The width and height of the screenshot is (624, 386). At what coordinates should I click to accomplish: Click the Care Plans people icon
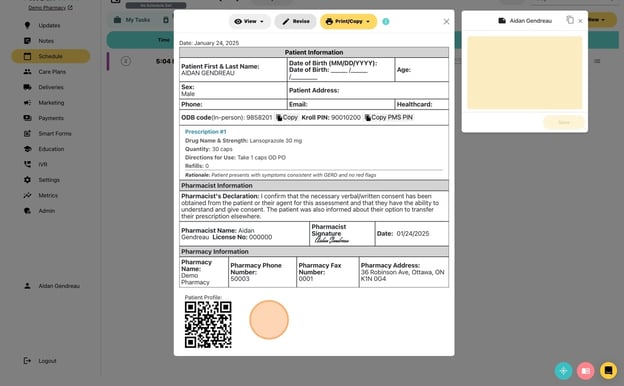tap(27, 72)
